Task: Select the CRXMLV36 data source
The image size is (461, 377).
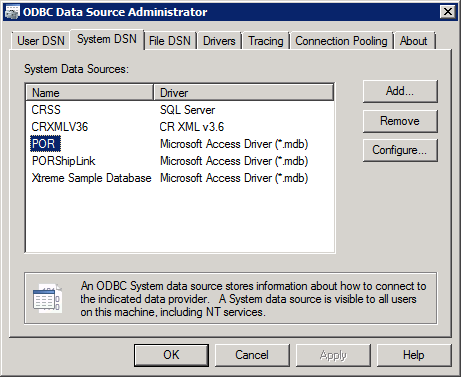Action: coord(60,127)
